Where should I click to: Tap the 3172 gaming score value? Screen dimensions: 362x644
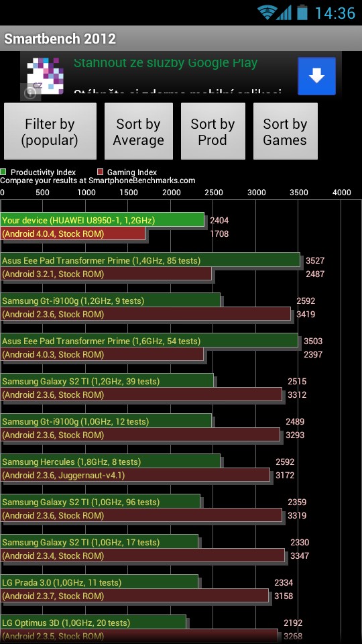tap(285, 476)
